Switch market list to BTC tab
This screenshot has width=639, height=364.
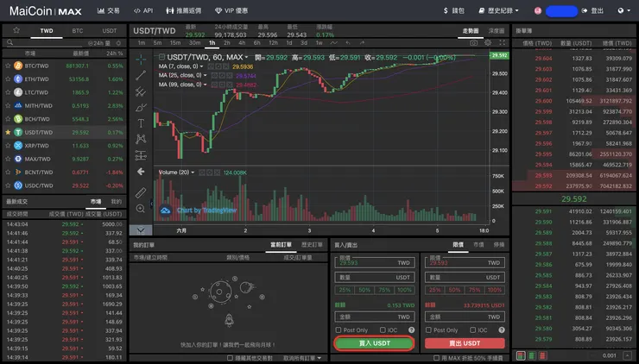[x=78, y=30]
